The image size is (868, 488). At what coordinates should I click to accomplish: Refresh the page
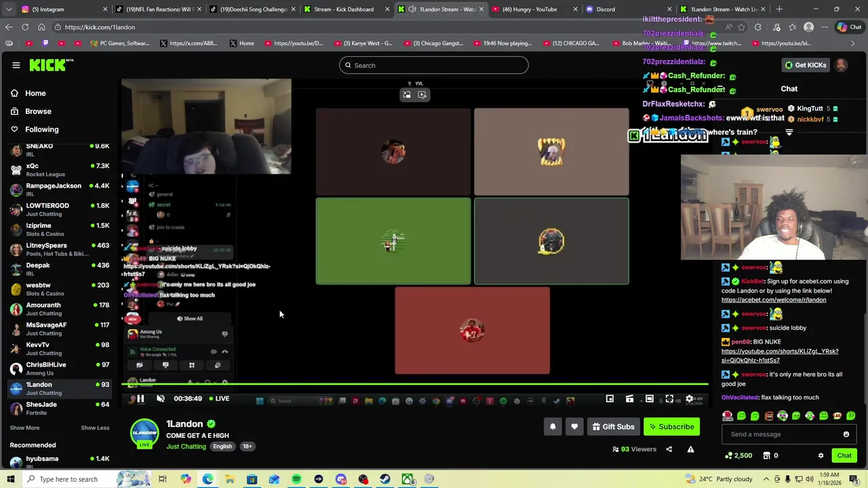point(25,27)
